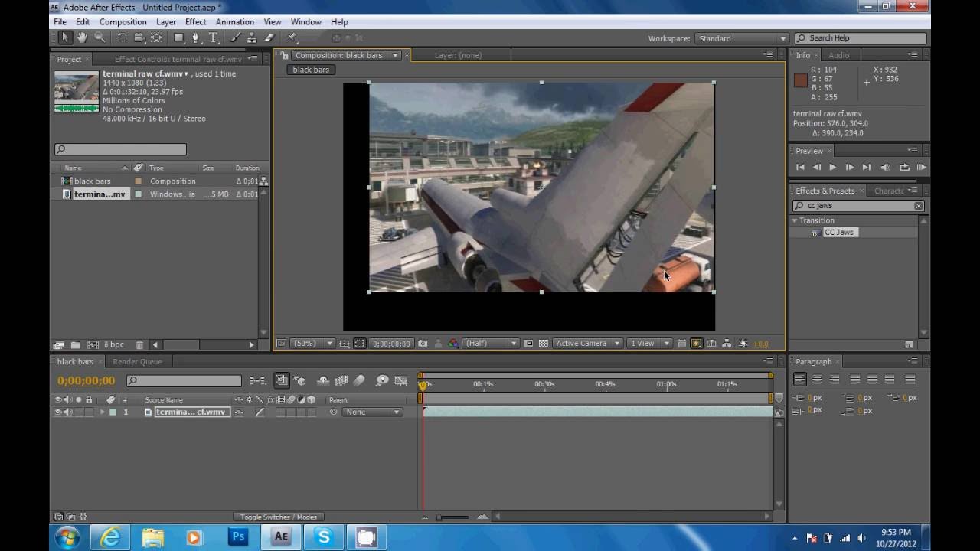
Task: Select the Selection arrow tool
Action: coord(64,37)
